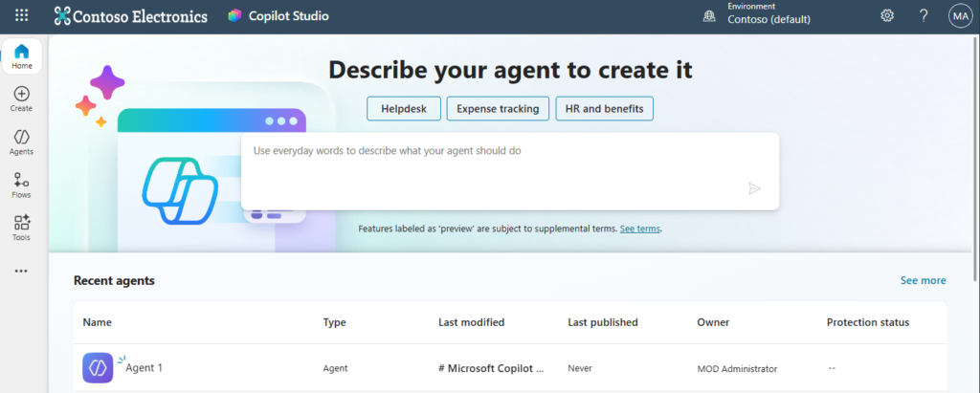Open the Settings gear icon
Screen dimensions: 980x393
(887, 15)
